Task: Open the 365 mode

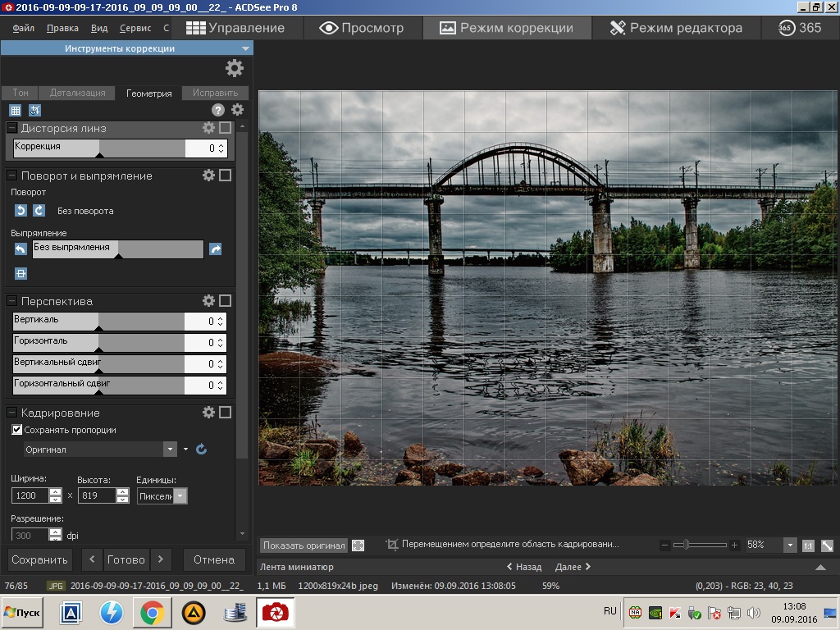Action: [x=800, y=28]
